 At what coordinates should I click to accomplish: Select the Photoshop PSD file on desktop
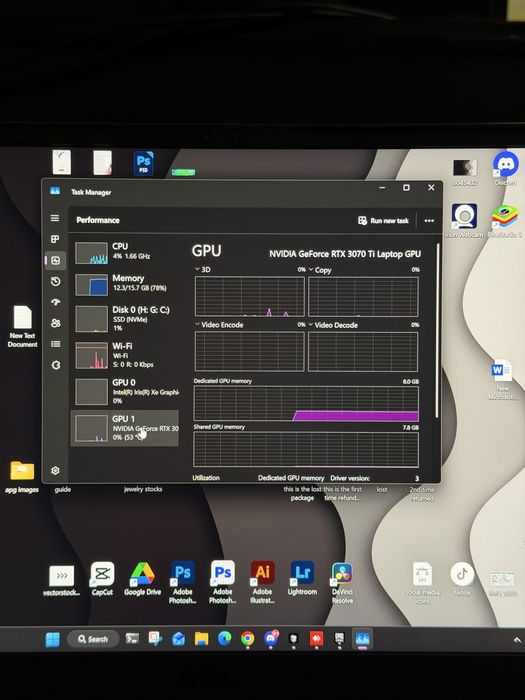143,163
